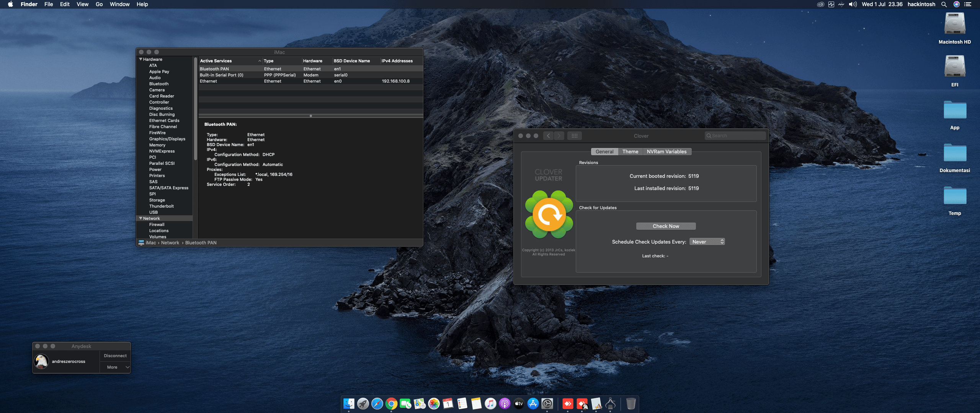Open Spotlight search from the menu bar
The image size is (980, 413).
[943, 4]
